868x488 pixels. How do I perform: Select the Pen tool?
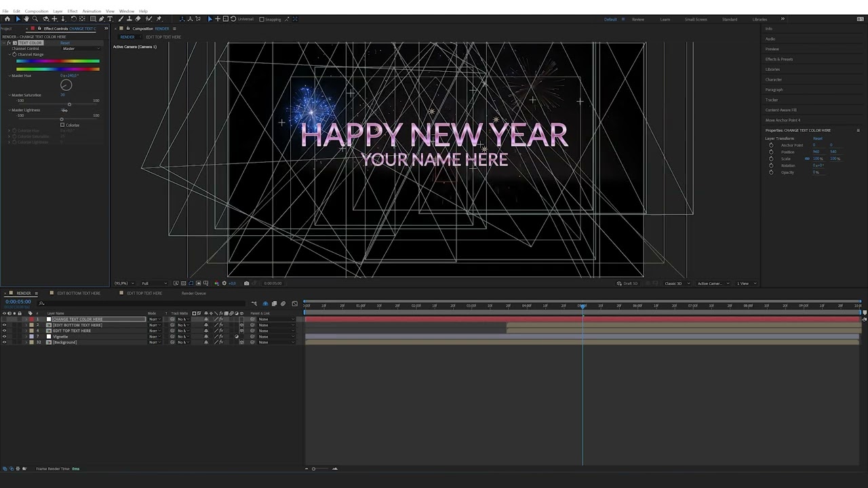tap(102, 19)
